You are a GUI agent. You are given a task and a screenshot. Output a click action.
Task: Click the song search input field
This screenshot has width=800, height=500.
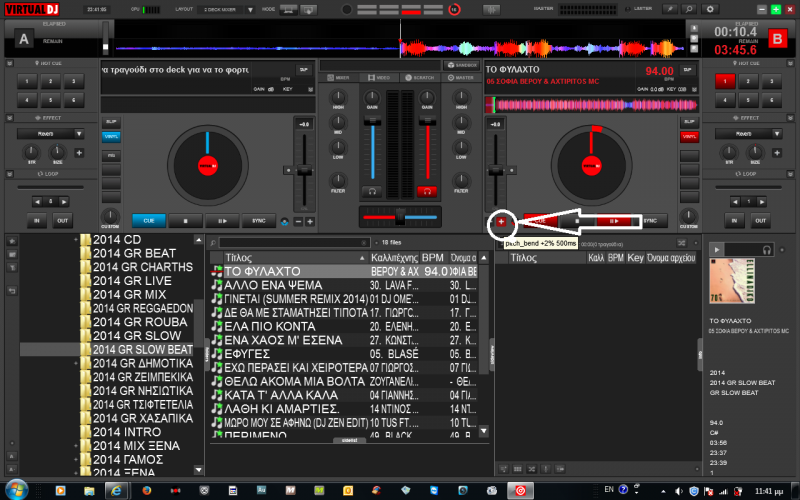pyautogui.click(x=292, y=243)
